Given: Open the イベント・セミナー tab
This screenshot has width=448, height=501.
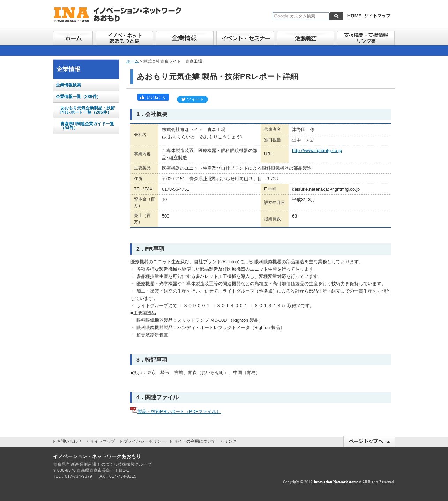Looking at the screenshot, I should (245, 38).
